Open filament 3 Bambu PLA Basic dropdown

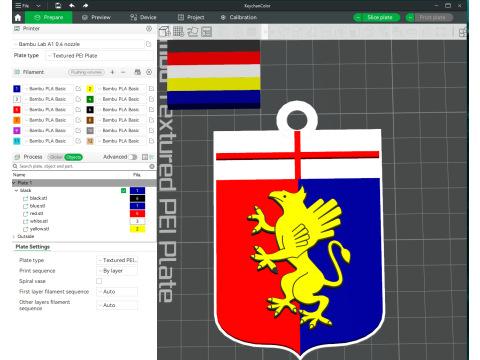pyautogui.click(x=48, y=99)
